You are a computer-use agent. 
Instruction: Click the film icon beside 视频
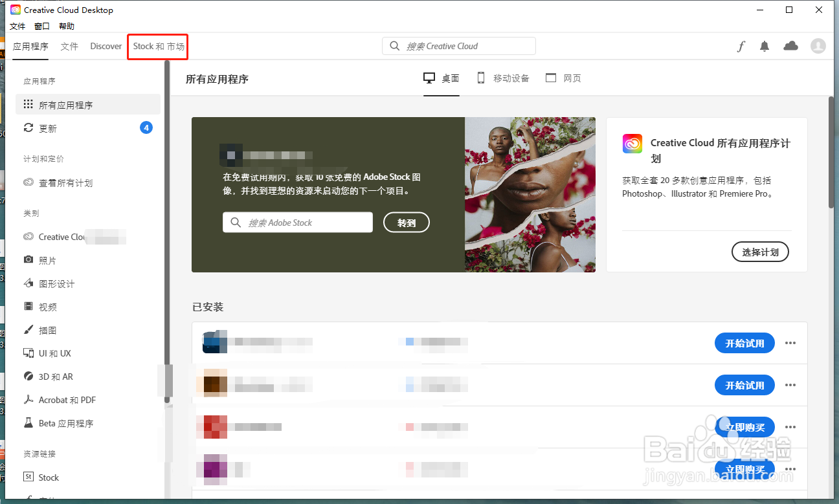(x=28, y=307)
